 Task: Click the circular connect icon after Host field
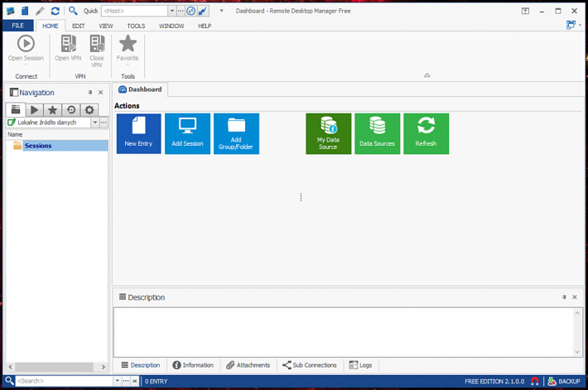click(190, 11)
